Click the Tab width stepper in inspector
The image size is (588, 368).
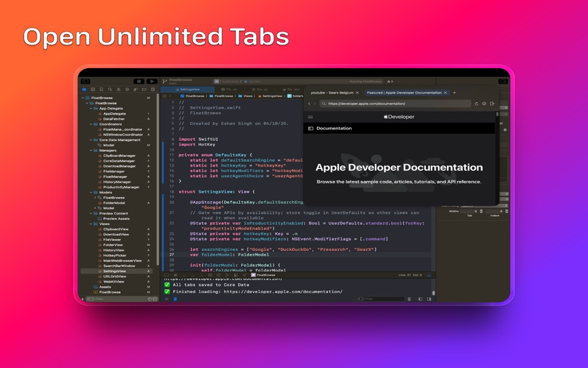pyautogui.click(x=481, y=211)
